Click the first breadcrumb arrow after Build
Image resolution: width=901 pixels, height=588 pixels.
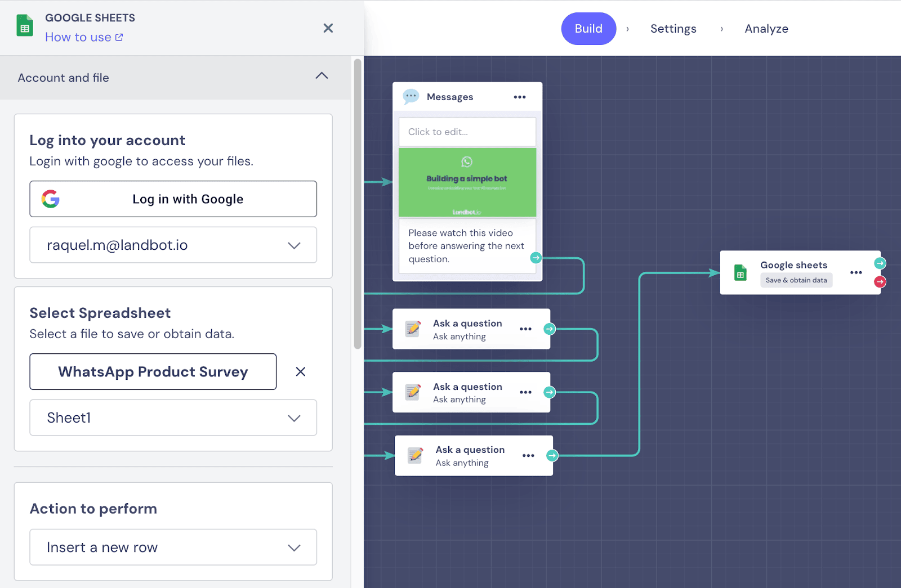[627, 29]
